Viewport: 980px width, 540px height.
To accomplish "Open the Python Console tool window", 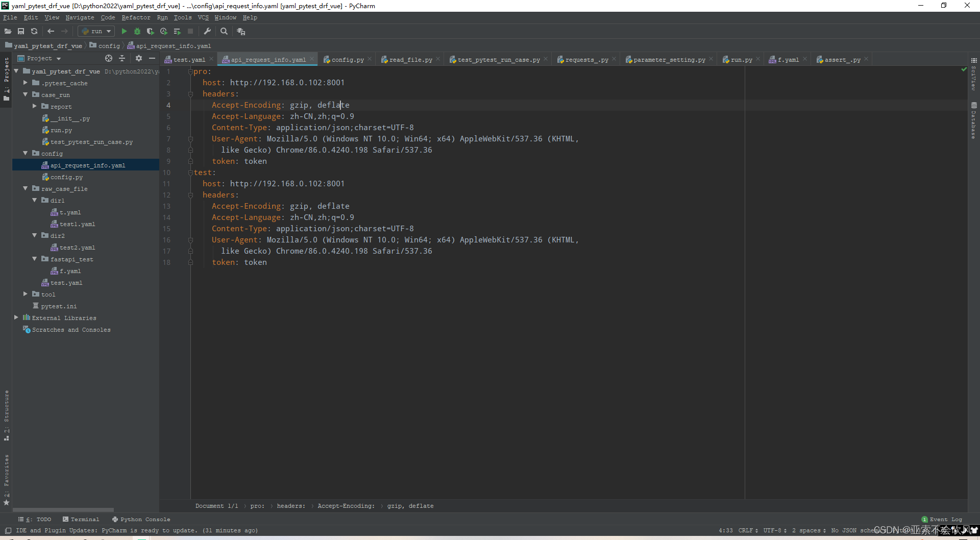I will [141, 519].
